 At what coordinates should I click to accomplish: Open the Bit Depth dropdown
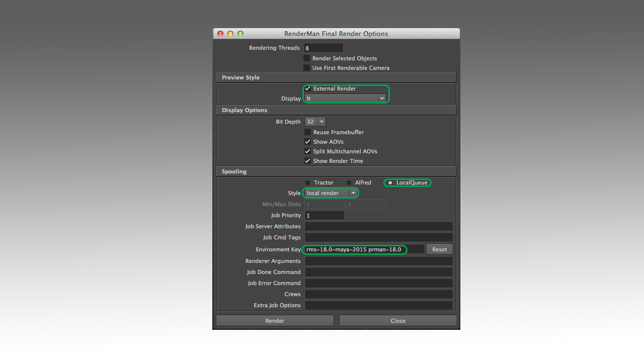pyautogui.click(x=315, y=122)
